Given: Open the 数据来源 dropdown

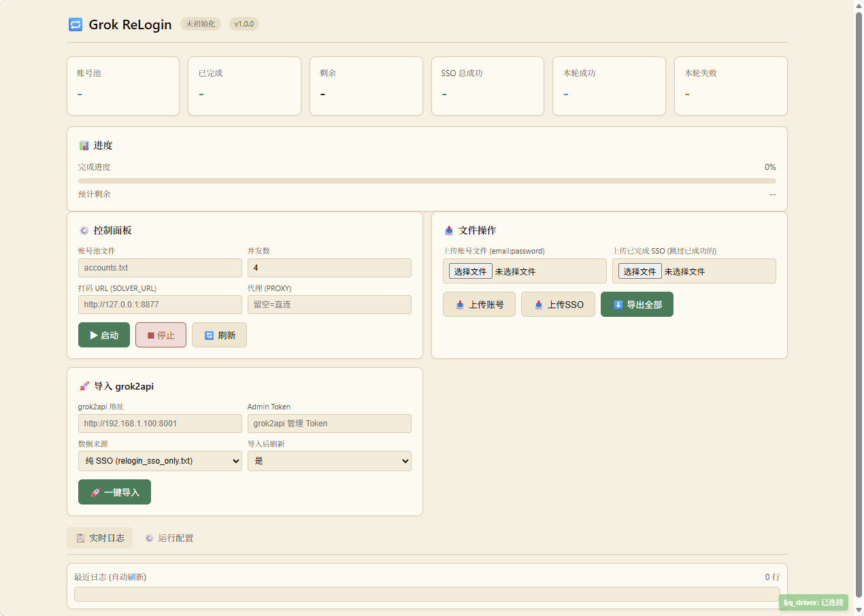Looking at the screenshot, I should (160, 461).
